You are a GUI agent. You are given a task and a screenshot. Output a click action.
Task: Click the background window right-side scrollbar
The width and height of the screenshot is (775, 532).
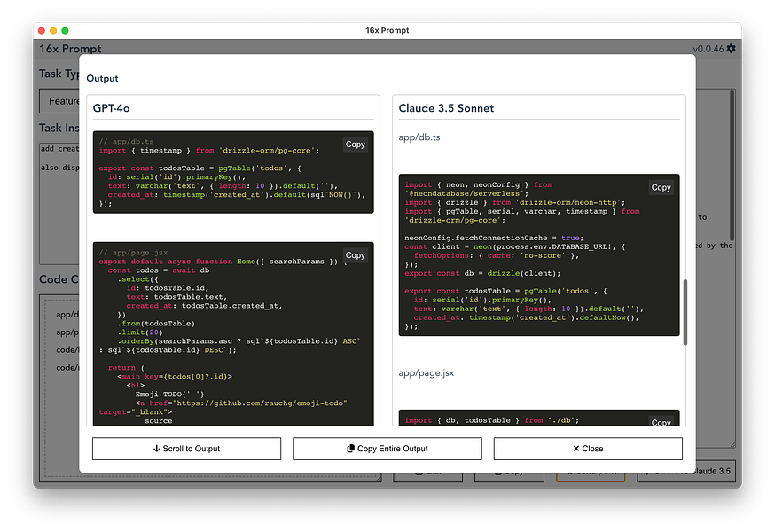(x=732, y=166)
